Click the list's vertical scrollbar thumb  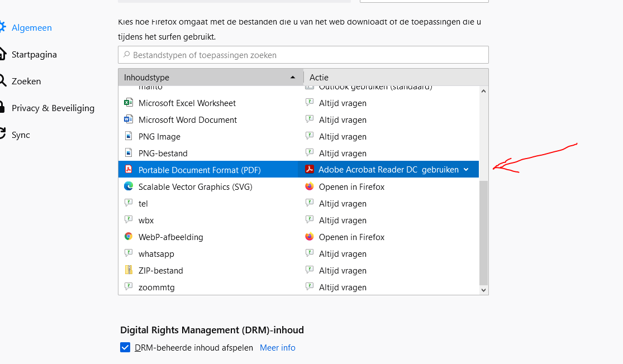pyautogui.click(x=483, y=233)
